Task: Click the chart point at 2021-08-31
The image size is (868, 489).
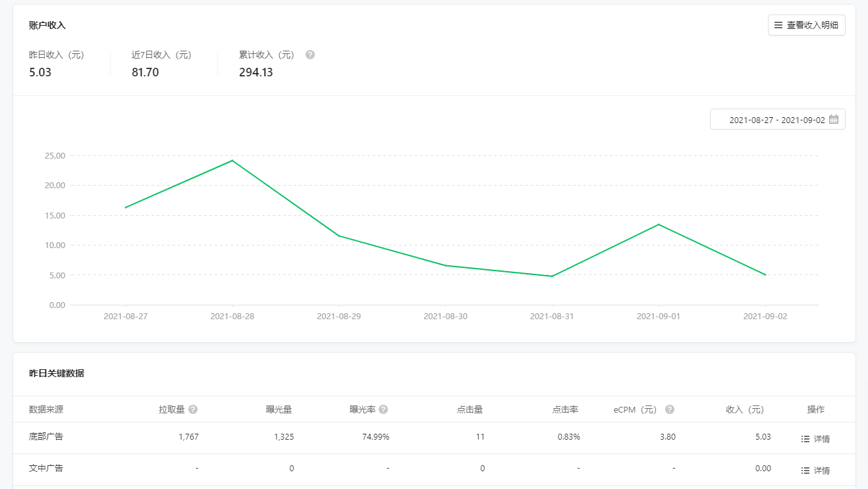Action: tap(552, 276)
